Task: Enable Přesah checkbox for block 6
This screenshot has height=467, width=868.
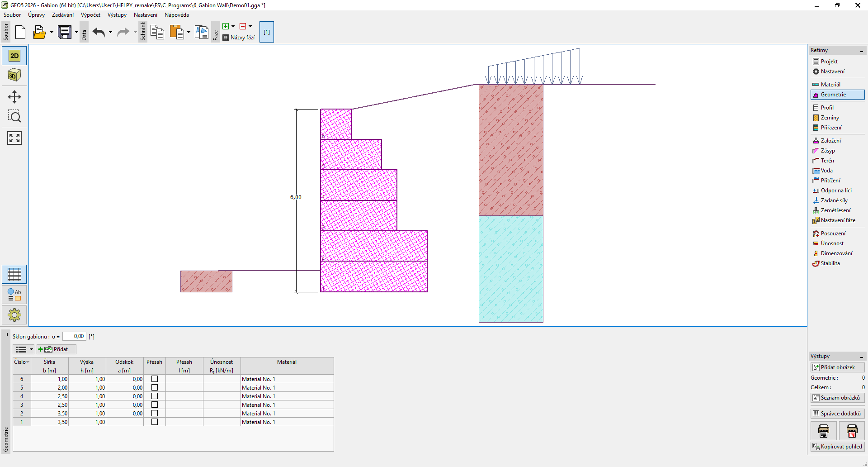Action: pos(155,379)
